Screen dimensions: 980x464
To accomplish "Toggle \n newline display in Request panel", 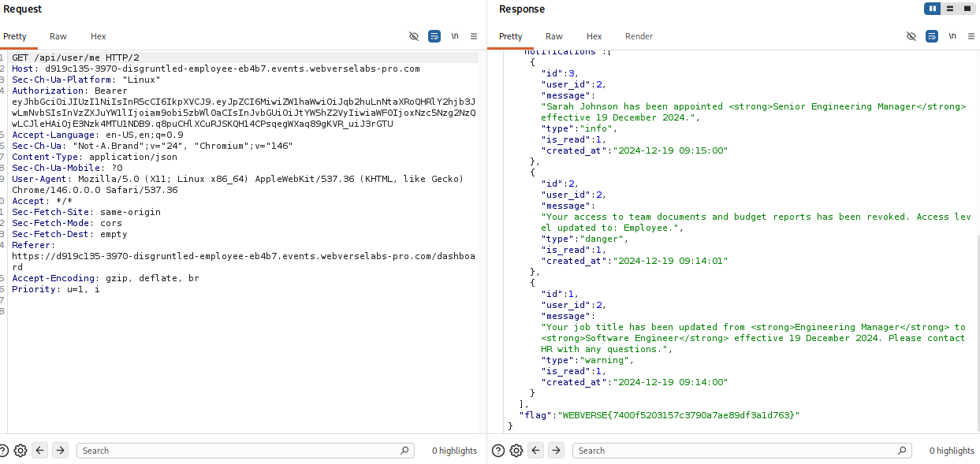I will 455,36.
